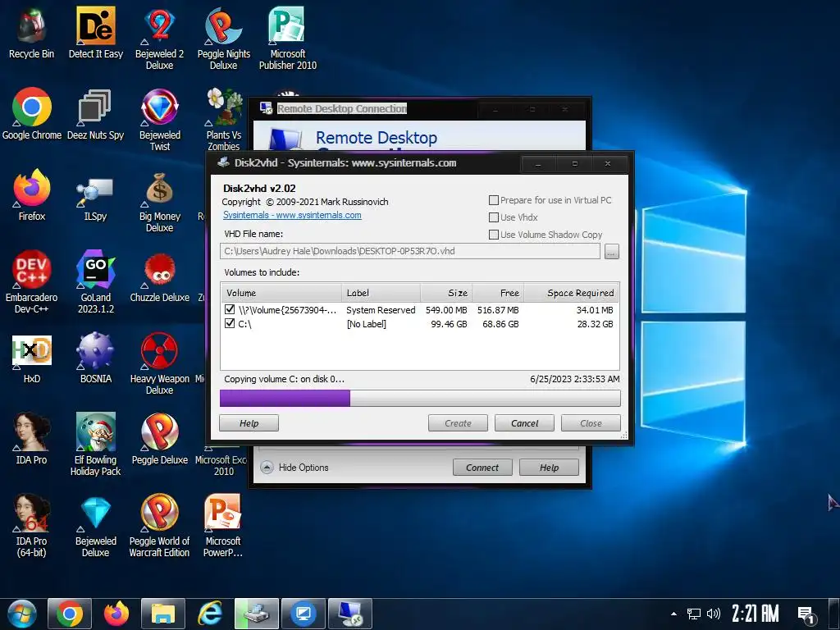The image size is (840, 630).
Task: Sort volumes by the Volume column header
Action: click(x=281, y=293)
